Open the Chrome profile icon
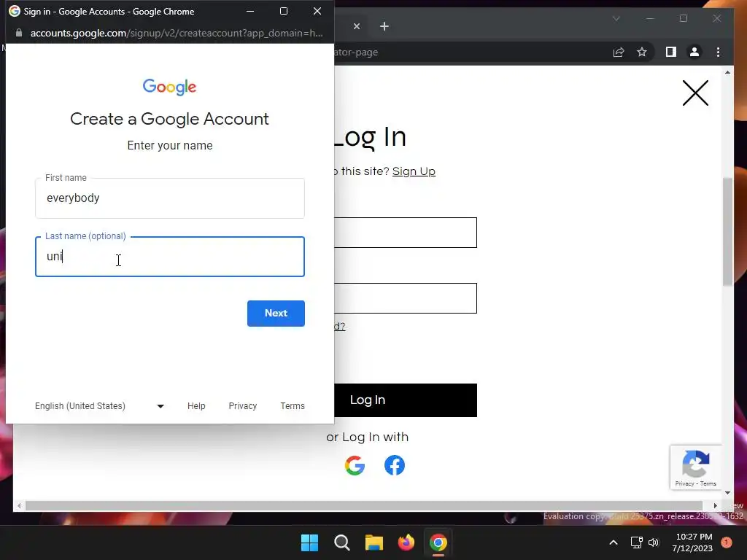Image resolution: width=747 pixels, height=560 pixels. click(694, 52)
